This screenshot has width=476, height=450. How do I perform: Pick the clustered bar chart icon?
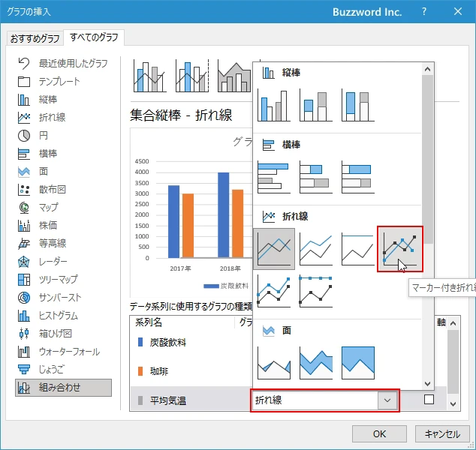274,176
